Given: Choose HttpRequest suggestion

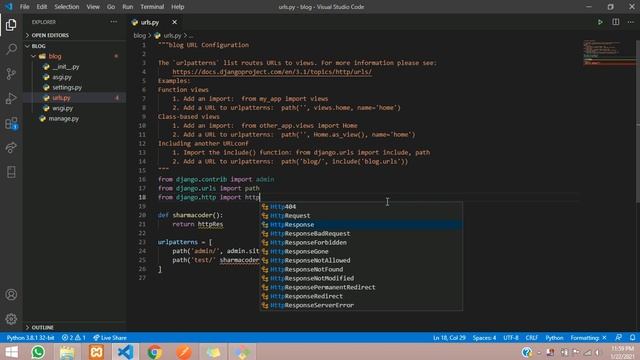Looking at the screenshot, I should pyautogui.click(x=362, y=216).
